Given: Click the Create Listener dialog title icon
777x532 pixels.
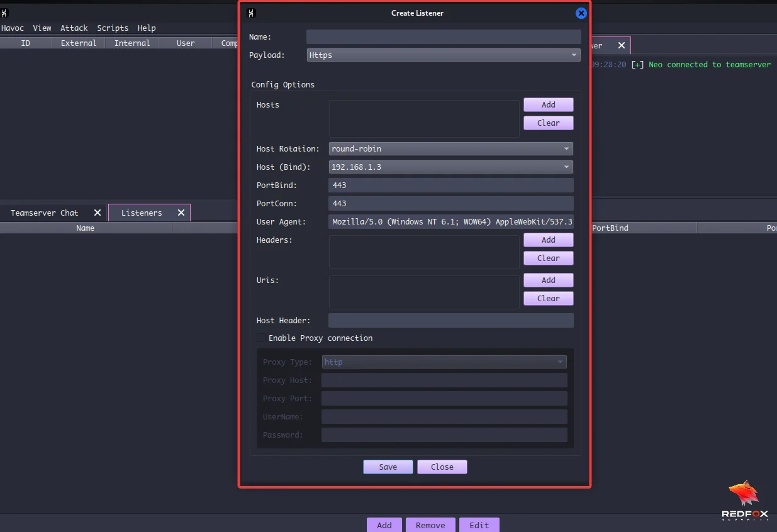Looking at the screenshot, I should point(251,13).
